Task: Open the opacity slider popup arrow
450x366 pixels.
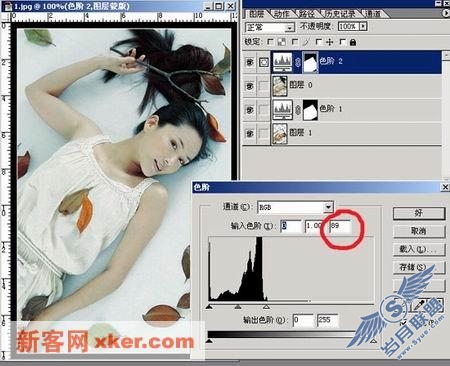Action: pyautogui.click(x=364, y=26)
